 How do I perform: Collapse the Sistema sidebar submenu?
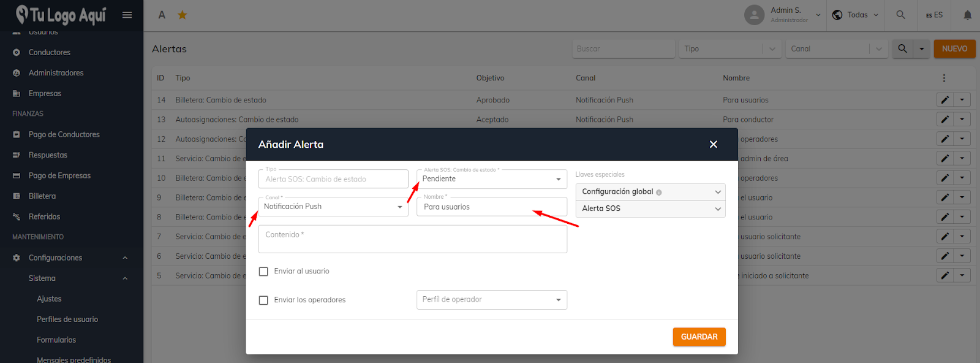tap(125, 278)
